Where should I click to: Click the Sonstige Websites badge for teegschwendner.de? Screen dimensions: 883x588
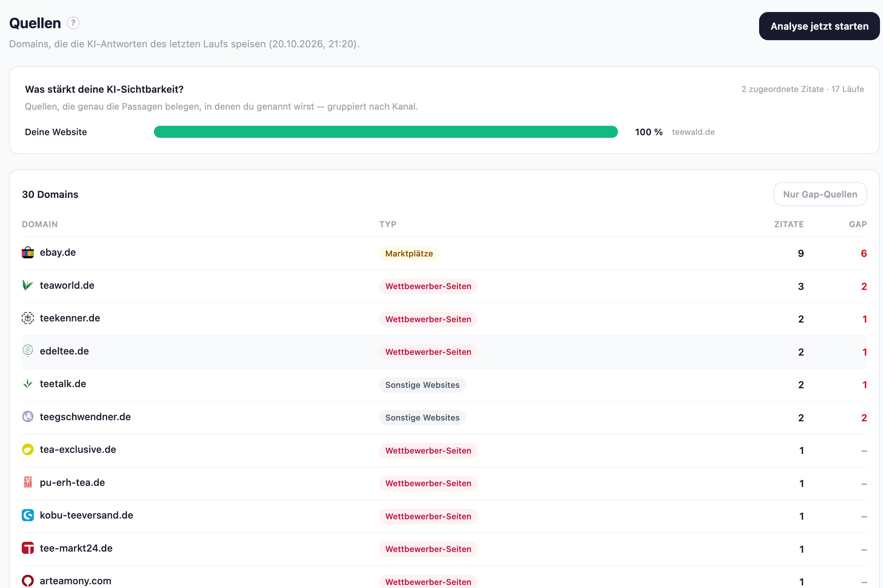click(422, 418)
